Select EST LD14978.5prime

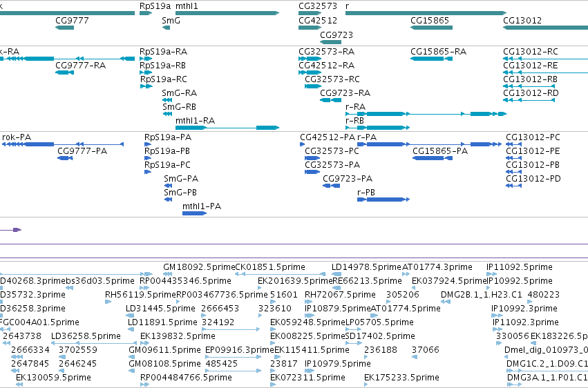pyautogui.click(x=336, y=274)
